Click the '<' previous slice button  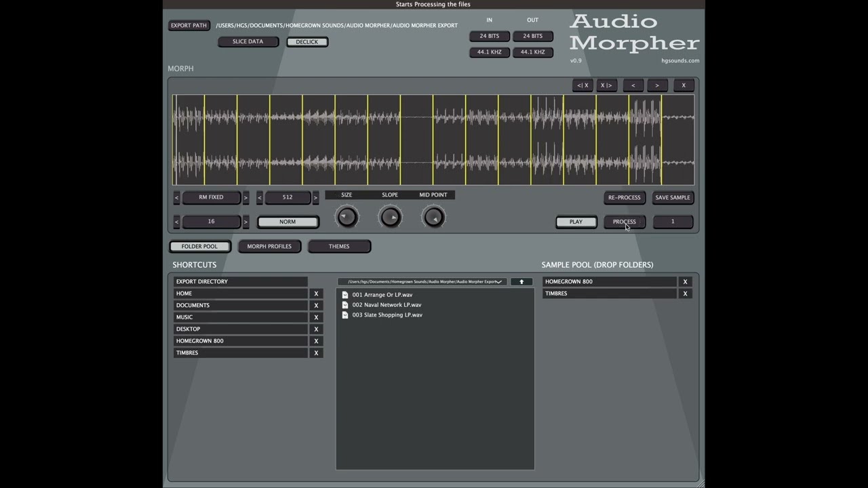(x=633, y=85)
